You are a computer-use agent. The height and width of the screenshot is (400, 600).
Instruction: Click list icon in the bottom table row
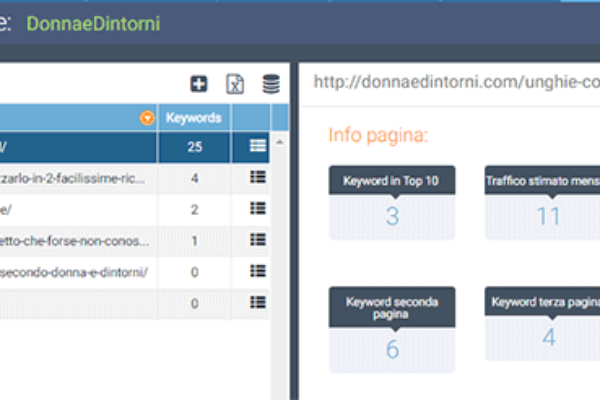(257, 302)
